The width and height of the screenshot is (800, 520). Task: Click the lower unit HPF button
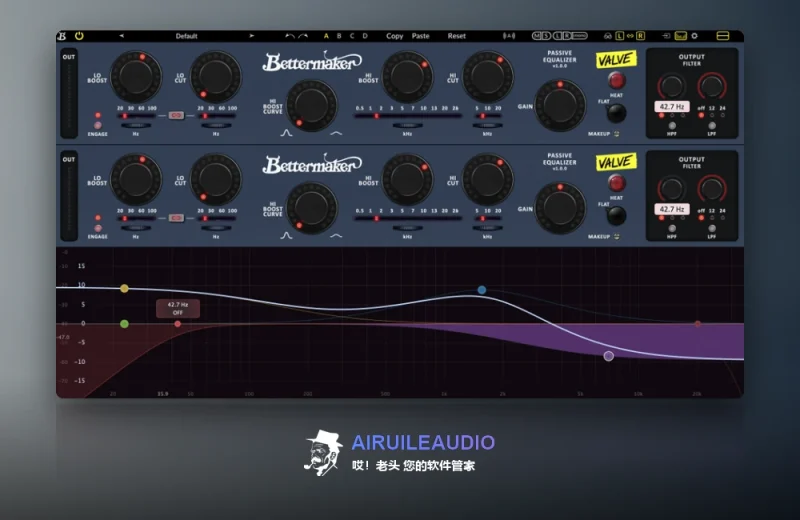tap(672, 228)
